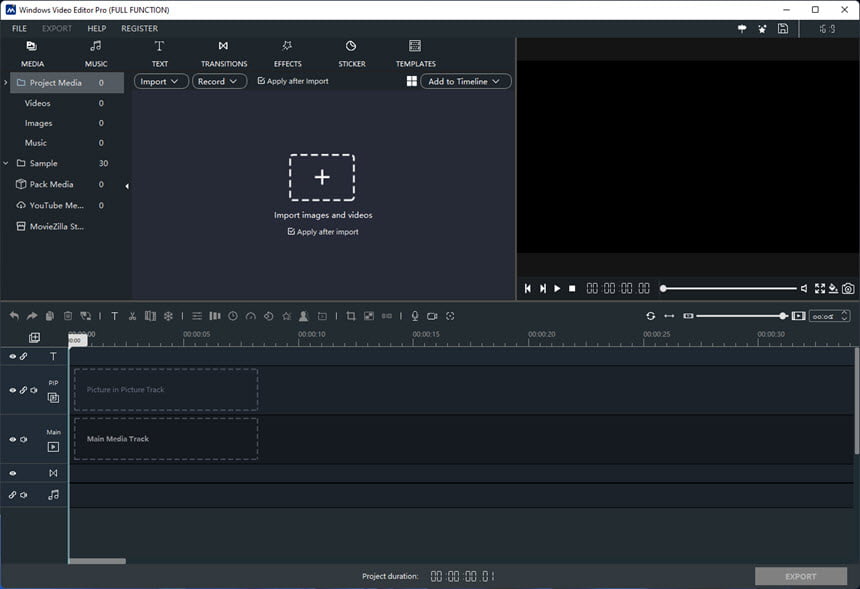Switch to the TRANSITIONS tab
Viewport: 860px width, 589px height.
pyautogui.click(x=224, y=54)
